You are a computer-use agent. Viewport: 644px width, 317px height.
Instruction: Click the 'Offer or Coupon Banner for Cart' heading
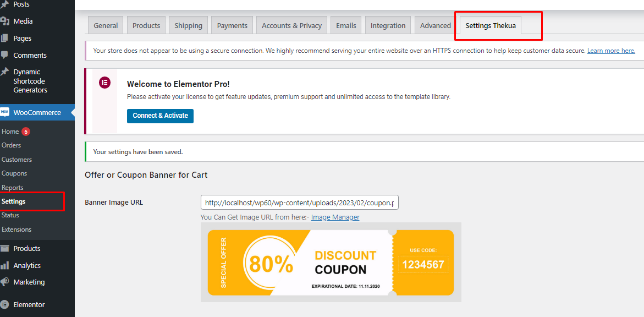[x=146, y=175]
